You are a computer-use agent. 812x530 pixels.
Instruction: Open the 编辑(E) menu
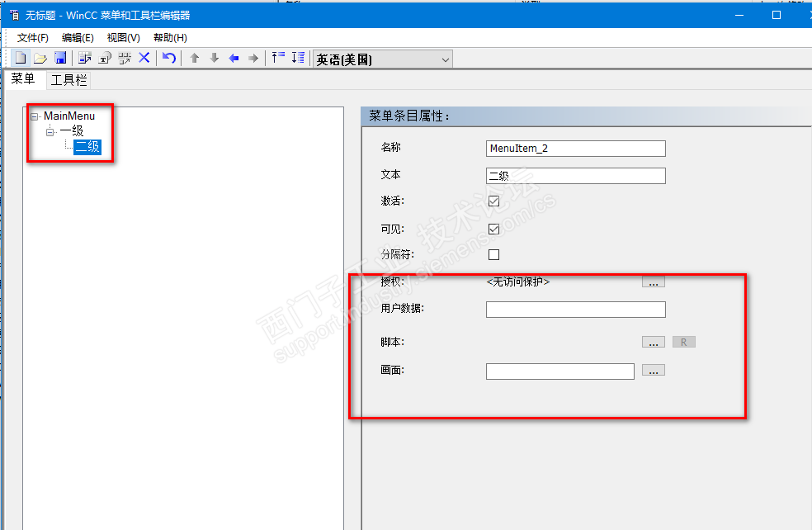[x=78, y=38]
